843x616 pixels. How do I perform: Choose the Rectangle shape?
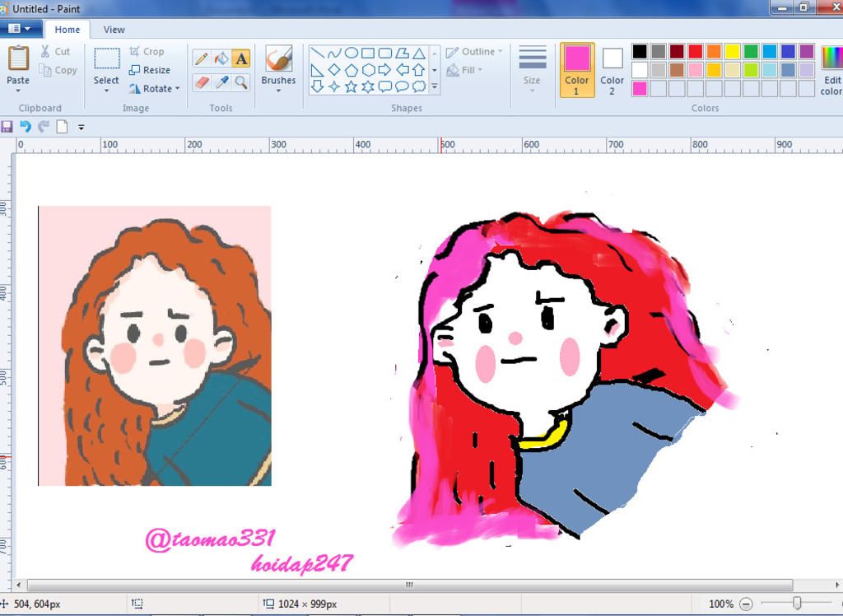[x=368, y=53]
